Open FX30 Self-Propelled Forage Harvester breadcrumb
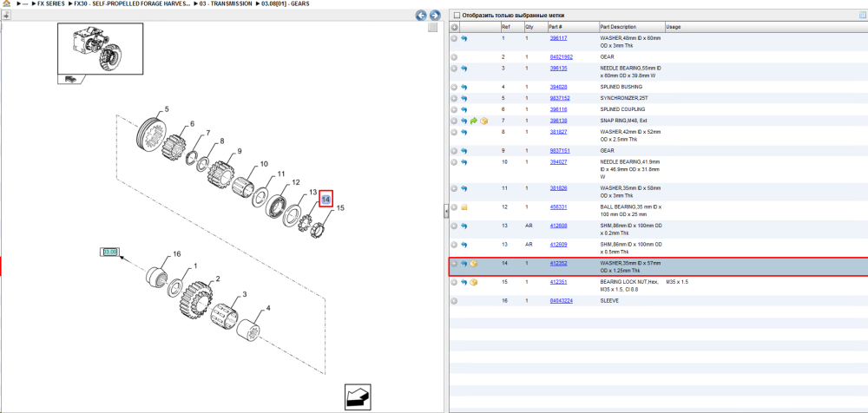The height and width of the screenshot is (413, 868). (132, 3)
